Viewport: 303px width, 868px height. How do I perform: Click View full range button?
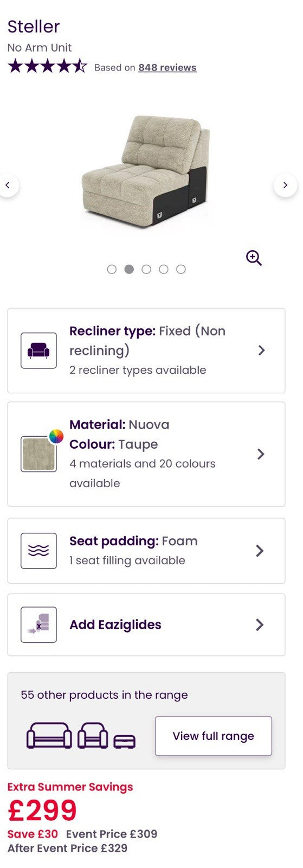pyautogui.click(x=214, y=736)
